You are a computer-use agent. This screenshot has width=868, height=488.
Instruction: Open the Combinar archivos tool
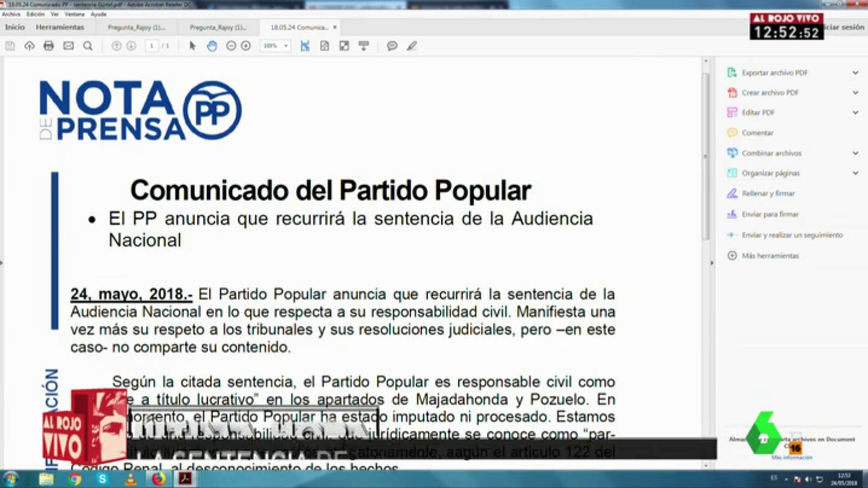pyautogui.click(x=772, y=153)
